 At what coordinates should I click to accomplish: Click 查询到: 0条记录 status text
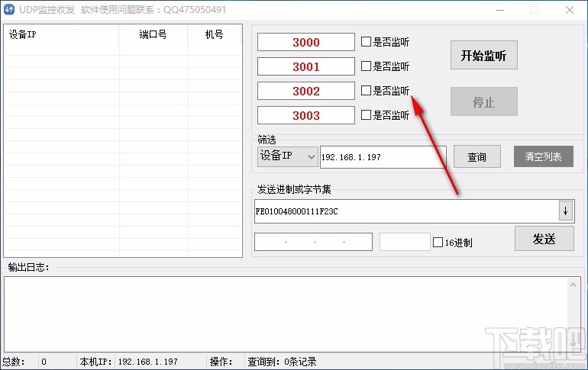pyautogui.click(x=282, y=362)
